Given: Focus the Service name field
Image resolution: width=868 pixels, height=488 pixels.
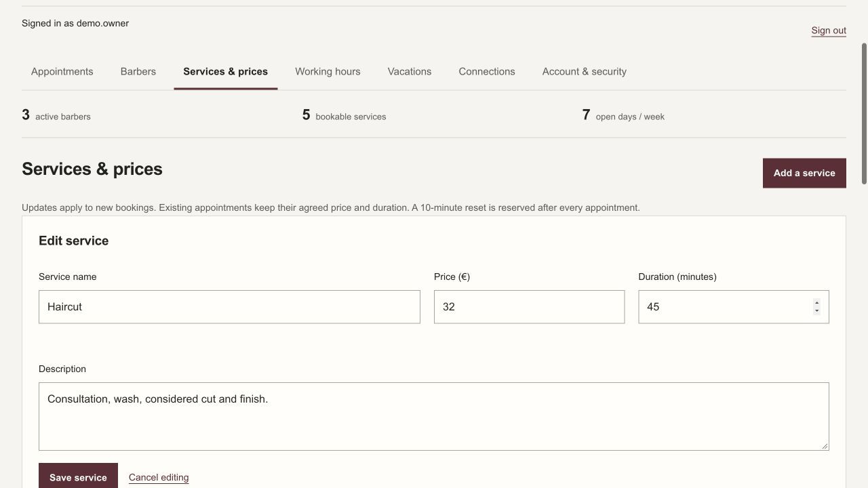Looking at the screenshot, I should (229, 307).
